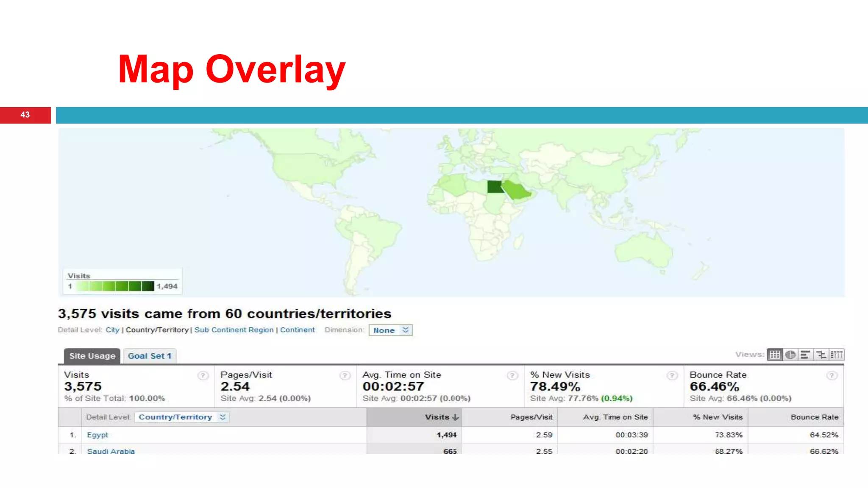This screenshot has width=868, height=488.
Task: Select the pivot table view icon
Action: coord(837,355)
